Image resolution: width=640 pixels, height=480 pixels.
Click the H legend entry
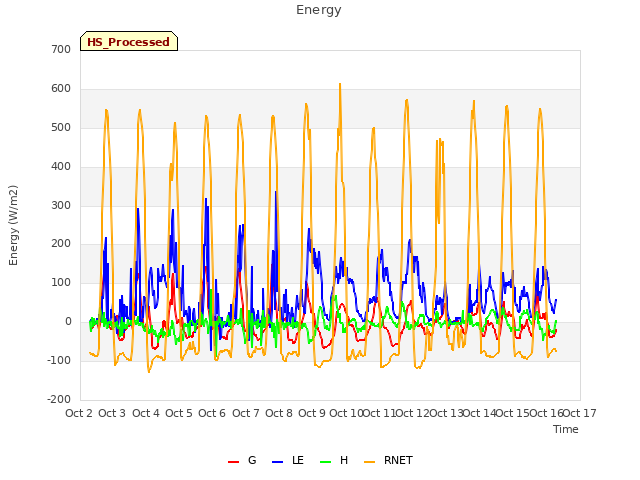pyautogui.click(x=334, y=460)
